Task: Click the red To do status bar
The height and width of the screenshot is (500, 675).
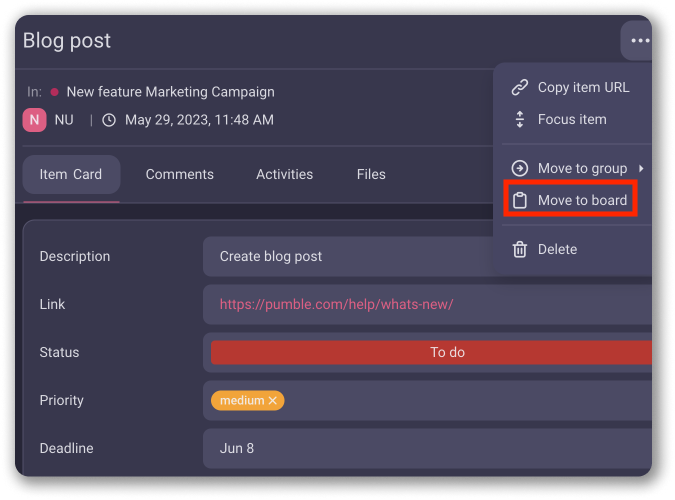Action: pos(430,352)
